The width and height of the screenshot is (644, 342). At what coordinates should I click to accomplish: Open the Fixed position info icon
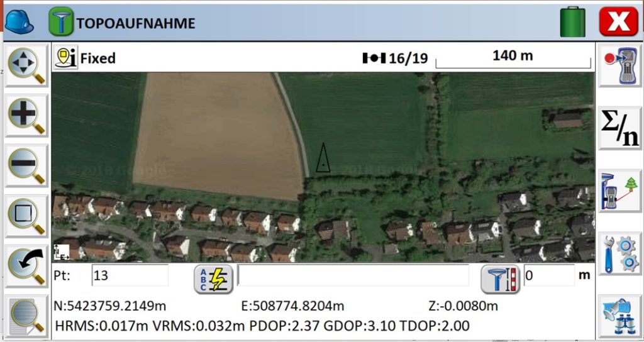click(65, 58)
